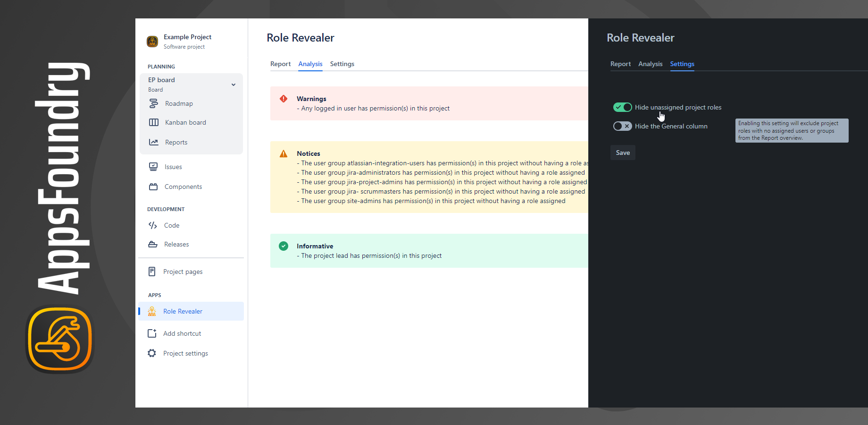
Task: Open Releases under Development
Action: 176,244
